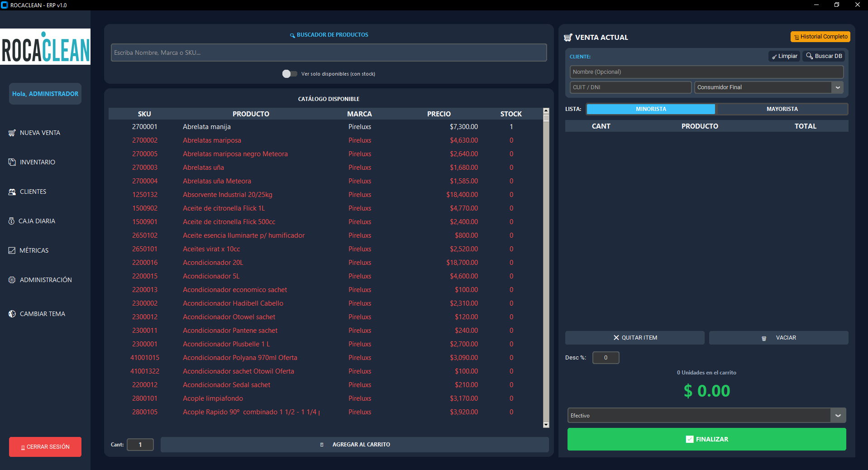This screenshot has height=470, width=868.
Task: Click the catalog vertical scrollbar track
Action: point(546,272)
